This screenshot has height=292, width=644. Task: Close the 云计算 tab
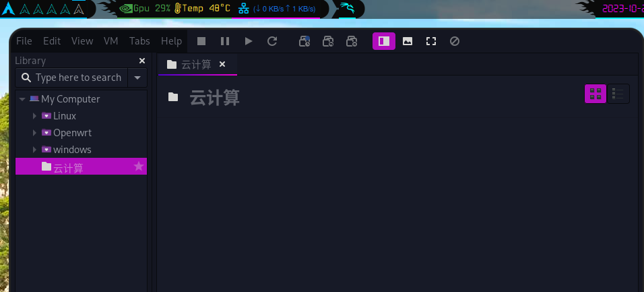[222, 64]
